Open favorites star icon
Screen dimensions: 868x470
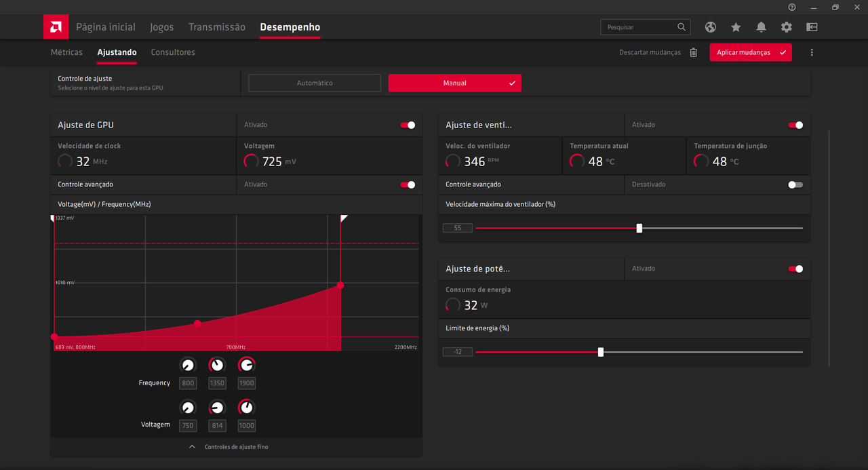736,27
